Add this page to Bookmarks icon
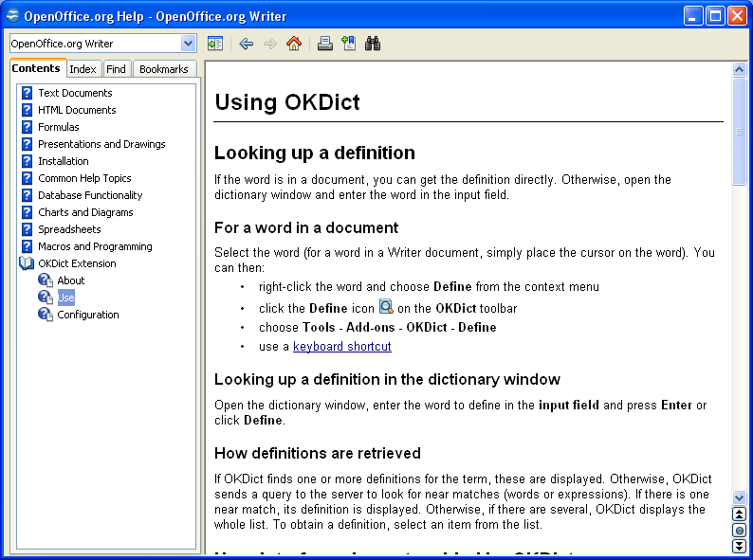Screen dimensions: 753x560 349,44
